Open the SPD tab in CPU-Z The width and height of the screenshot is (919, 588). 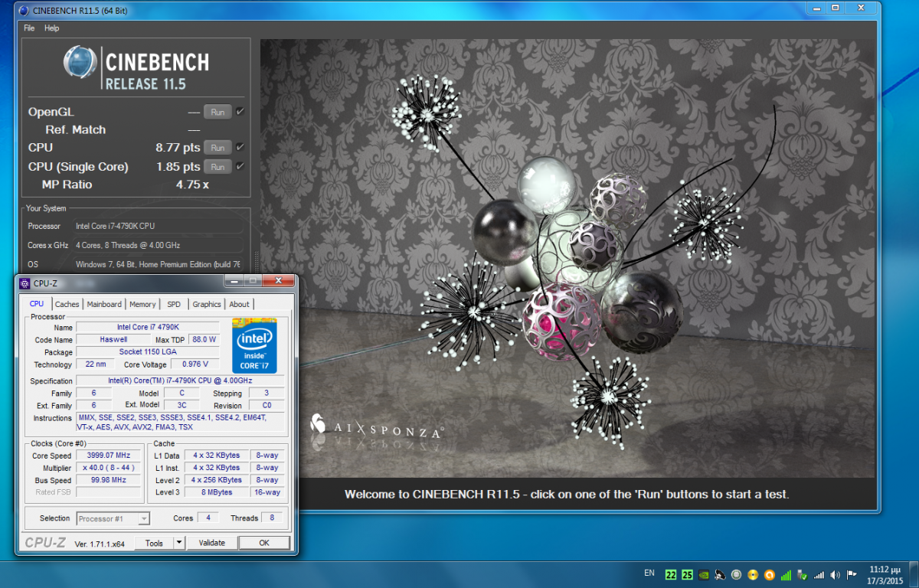pos(174,304)
